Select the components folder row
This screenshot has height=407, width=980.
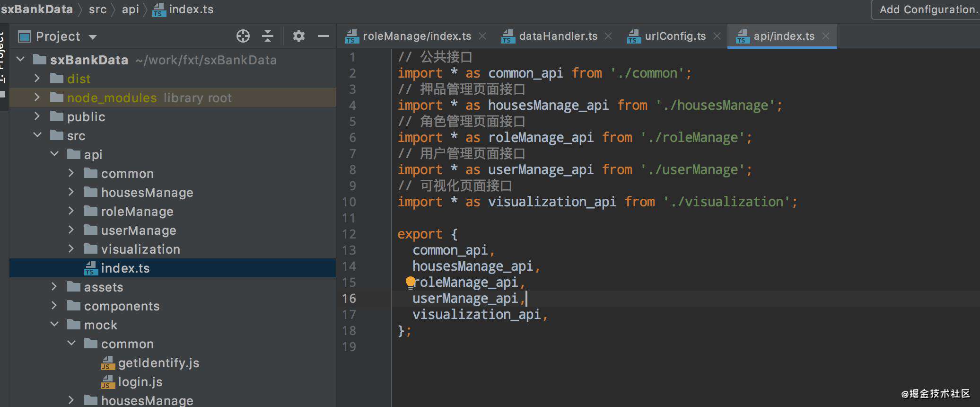coord(173,306)
